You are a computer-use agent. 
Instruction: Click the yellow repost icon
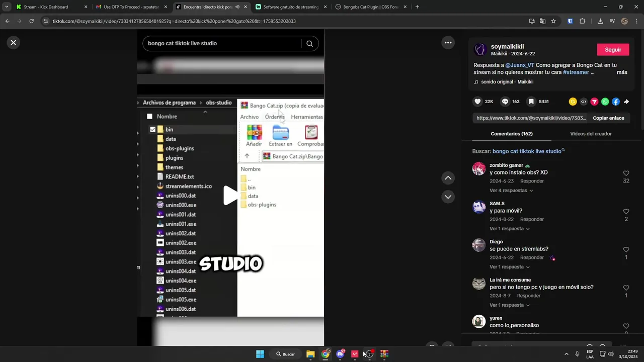573,102
